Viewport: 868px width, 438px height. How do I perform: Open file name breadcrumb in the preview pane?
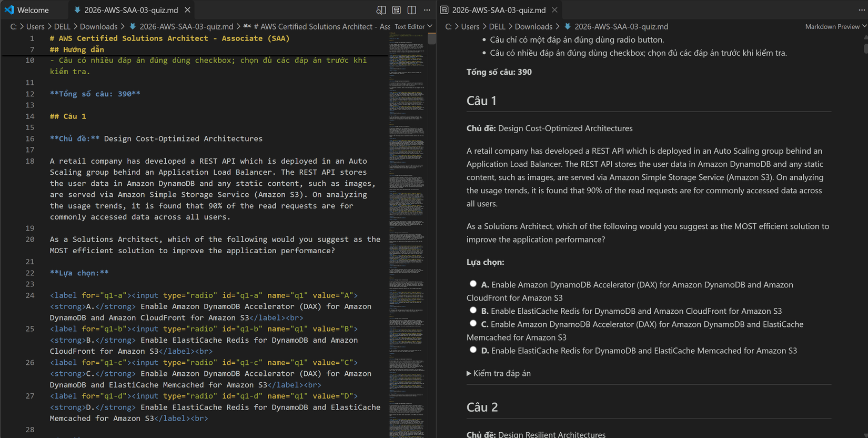(x=621, y=26)
